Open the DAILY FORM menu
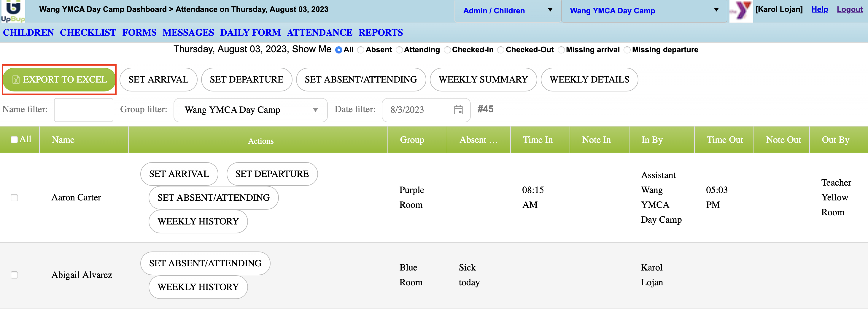 pos(250,32)
